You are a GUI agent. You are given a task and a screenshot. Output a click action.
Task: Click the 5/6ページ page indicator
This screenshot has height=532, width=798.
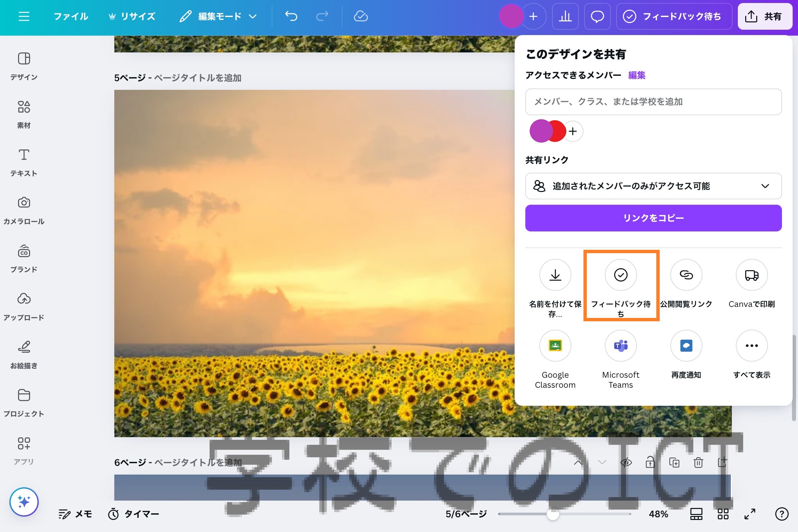click(466, 514)
